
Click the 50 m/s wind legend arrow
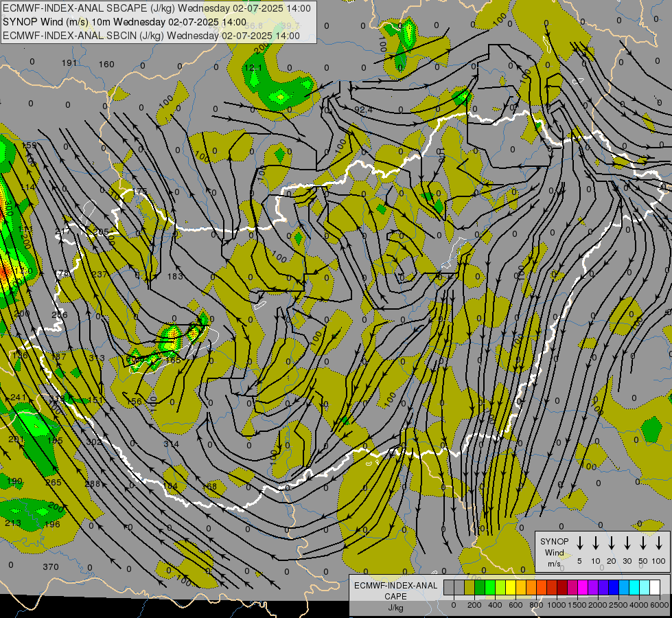[x=643, y=543]
